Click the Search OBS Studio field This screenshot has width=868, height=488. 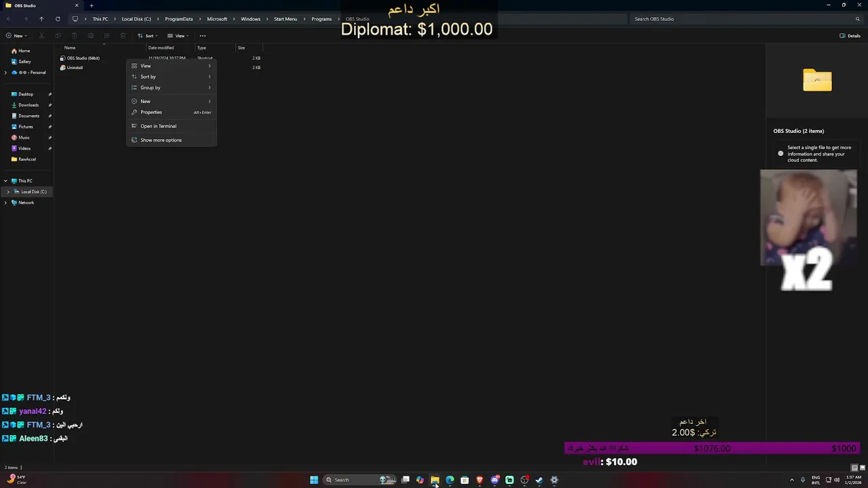(746, 19)
